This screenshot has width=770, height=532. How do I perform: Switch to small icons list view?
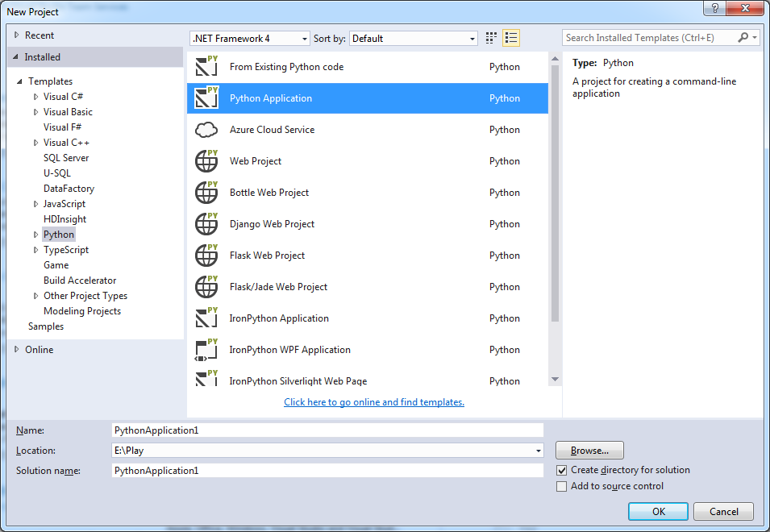pyautogui.click(x=511, y=38)
